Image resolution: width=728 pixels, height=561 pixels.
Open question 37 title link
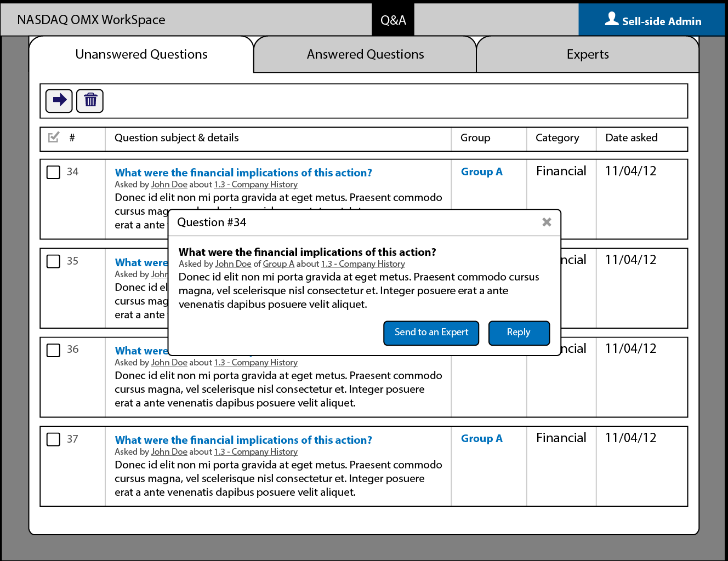(243, 440)
